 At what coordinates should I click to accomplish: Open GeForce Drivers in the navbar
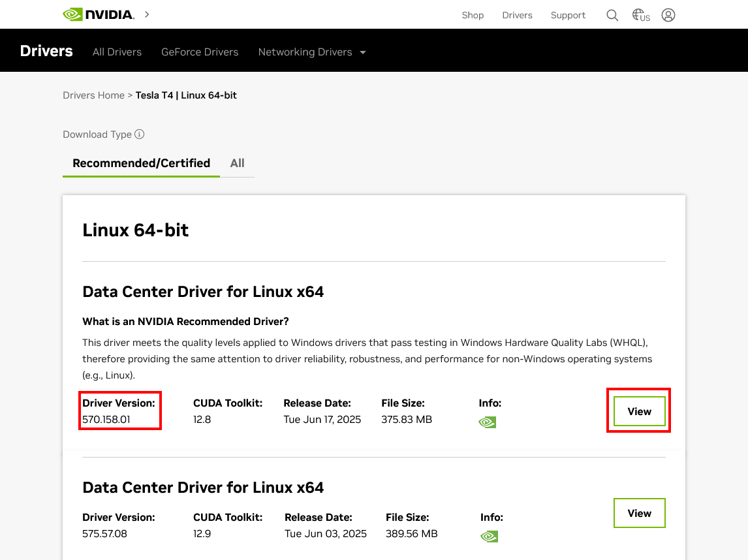[200, 52]
